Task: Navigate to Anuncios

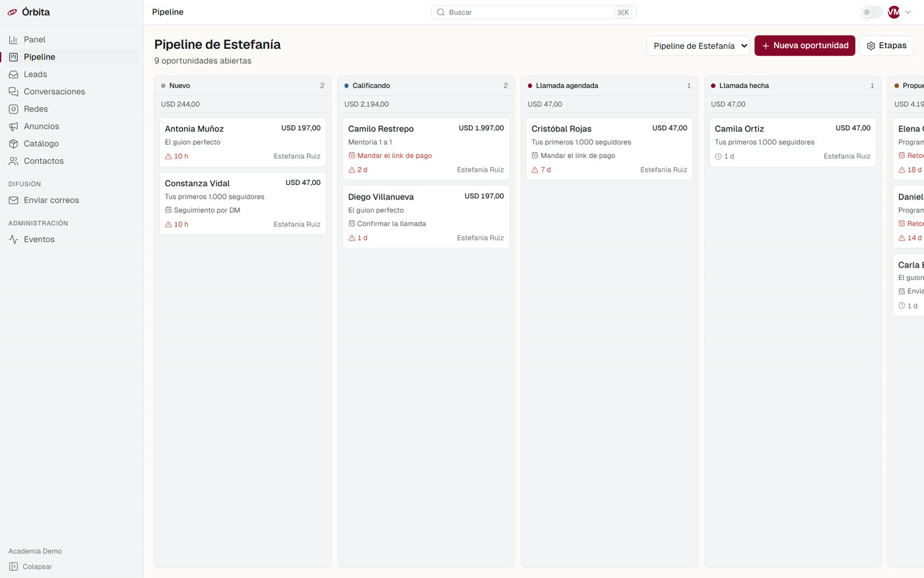Action: tap(71, 126)
